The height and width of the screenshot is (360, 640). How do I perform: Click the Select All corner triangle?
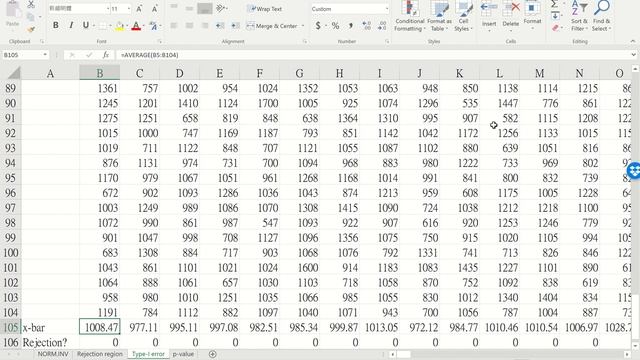(13, 73)
